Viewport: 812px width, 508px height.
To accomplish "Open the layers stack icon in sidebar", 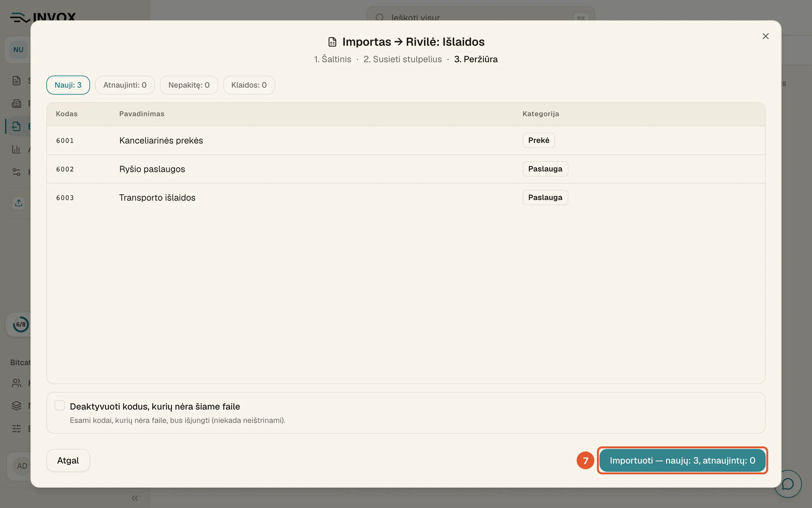I will coord(16,406).
